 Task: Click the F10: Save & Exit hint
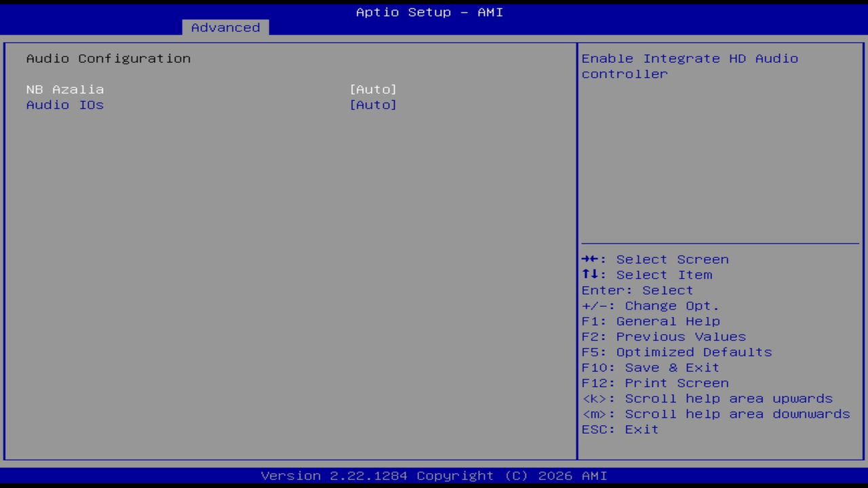pos(650,368)
